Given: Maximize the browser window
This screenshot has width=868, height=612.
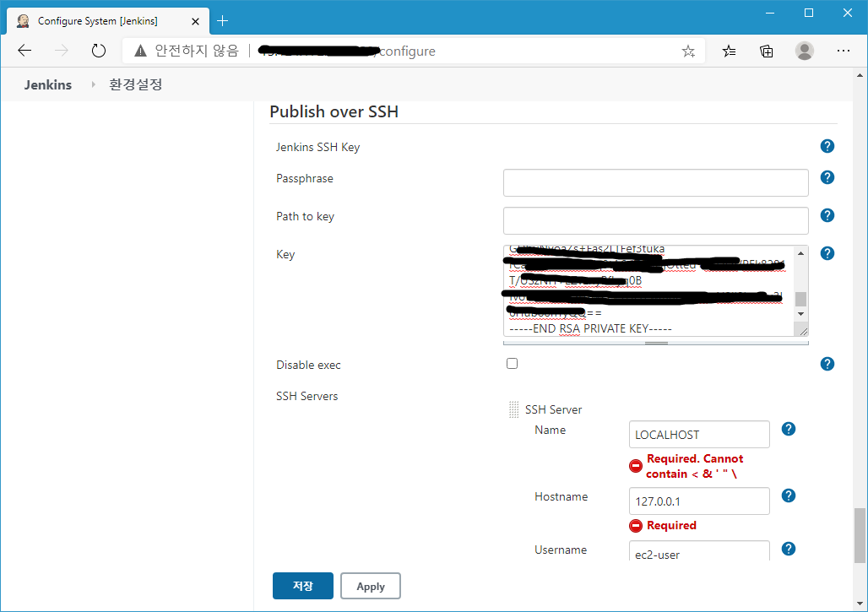Looking at the screenshot, I should tap(809, 13).
